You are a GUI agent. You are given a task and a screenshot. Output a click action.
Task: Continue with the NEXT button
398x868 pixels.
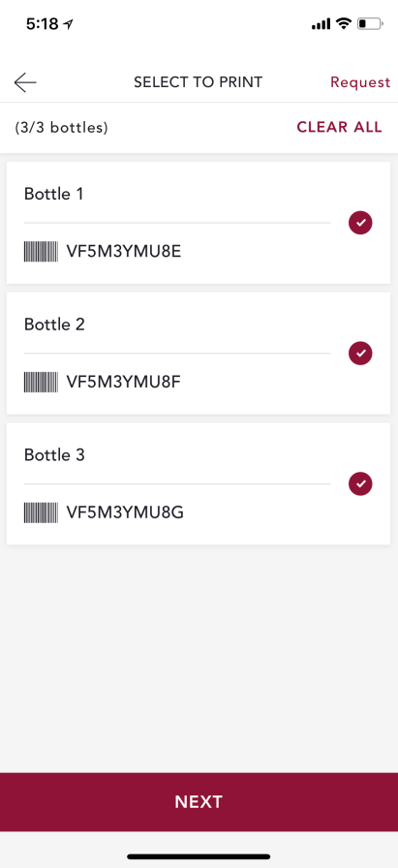tap(199, 801)
